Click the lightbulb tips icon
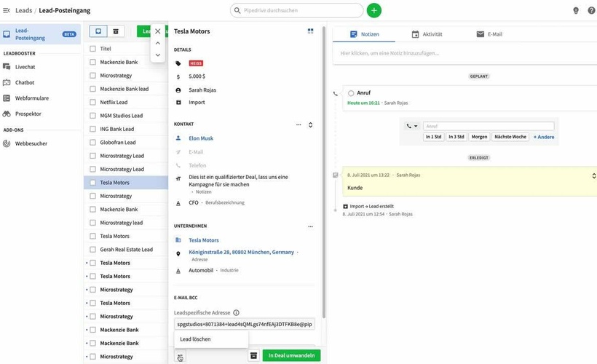Image resolution: width=597 pixels, height=364 pixels. click(575, 10)
